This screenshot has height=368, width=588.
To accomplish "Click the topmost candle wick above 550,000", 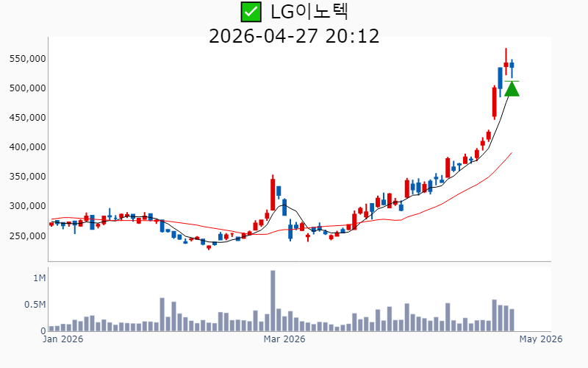I will (x=506, y=53).
